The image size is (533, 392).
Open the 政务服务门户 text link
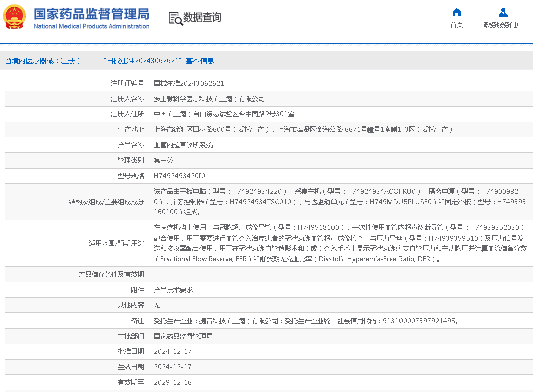[503, 25]
